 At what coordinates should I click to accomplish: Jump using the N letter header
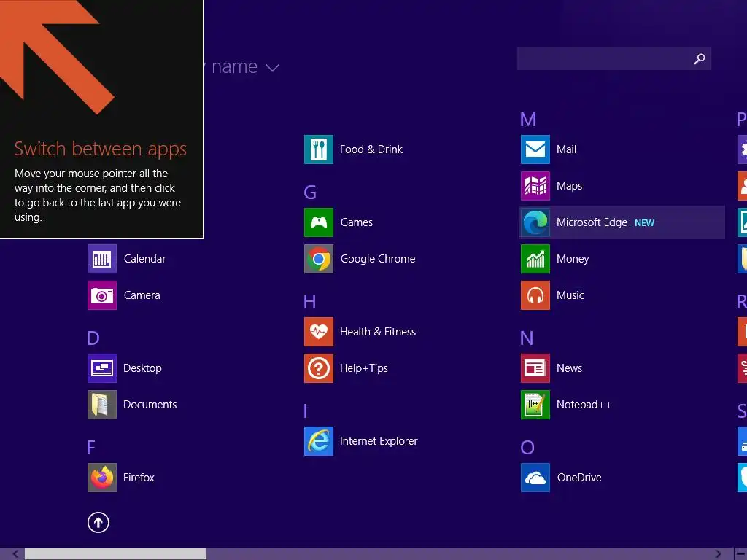[527, 338]
